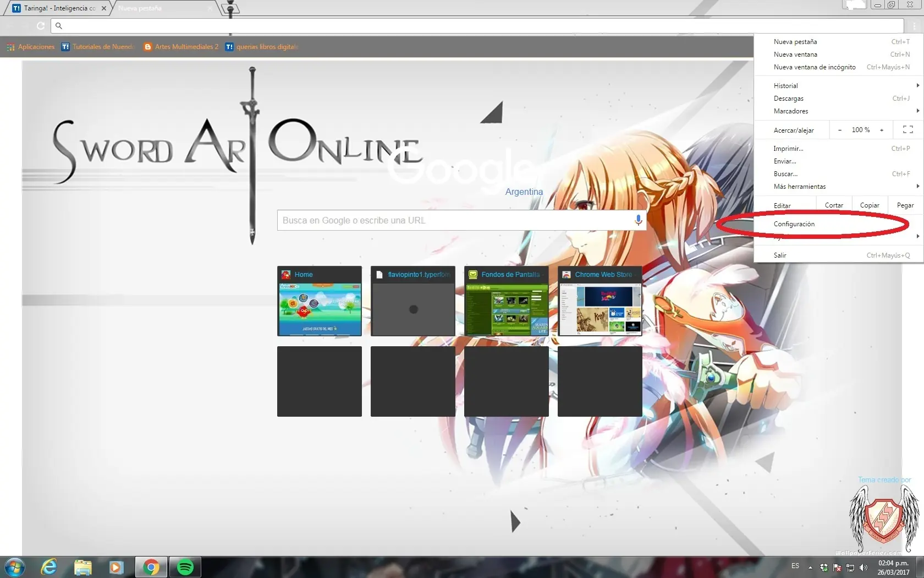Open the Tutoriales de Nuendo bookmark
Image resolution: width=924 pixels, height=578 pixels.
point(98,47)
